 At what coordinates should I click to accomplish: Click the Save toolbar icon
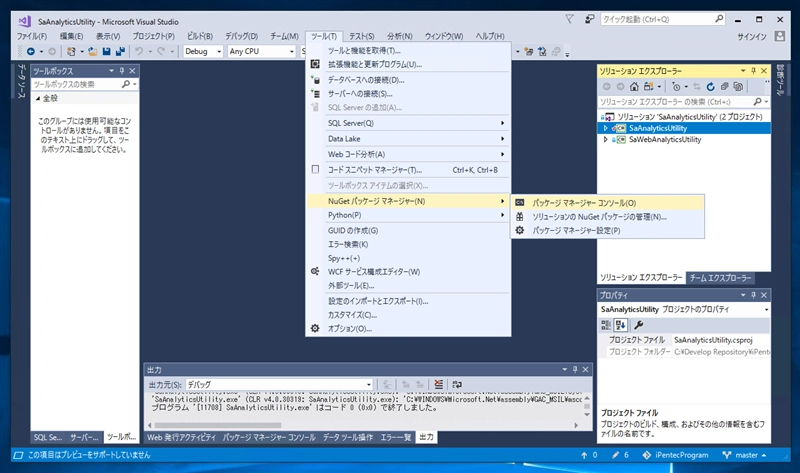pyautogui.click(x=107, y=51)
